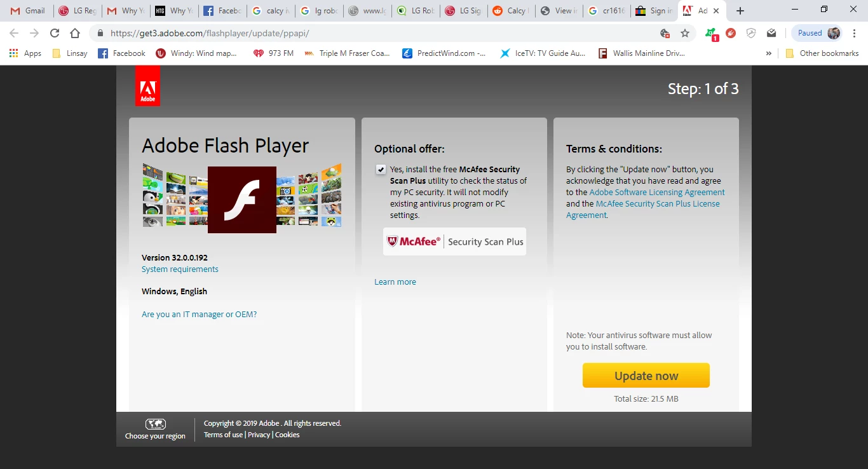Open the Privacy footer link
This screenshot has width=868, height=469.
pyautogui.click(x=259, y=435)
